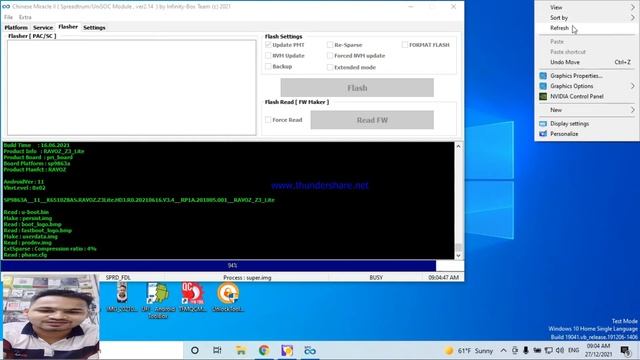Select the Flasher tab
640x360 pixels.
click(68, 27)
